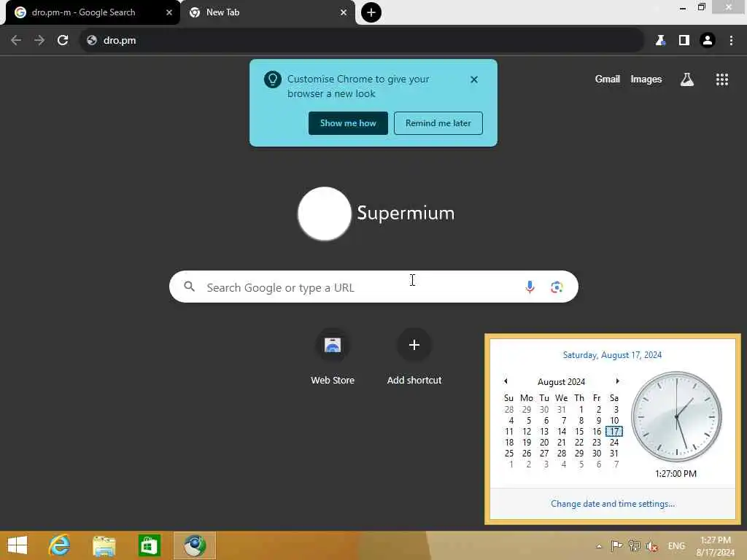This screenshot has height=560, width=747.
Task: Go to next month in calendar
Action: 617,381
